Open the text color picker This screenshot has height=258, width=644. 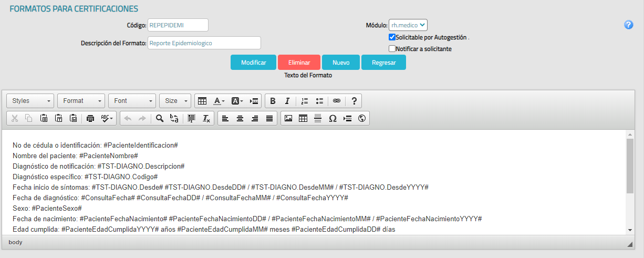(219, 101)
